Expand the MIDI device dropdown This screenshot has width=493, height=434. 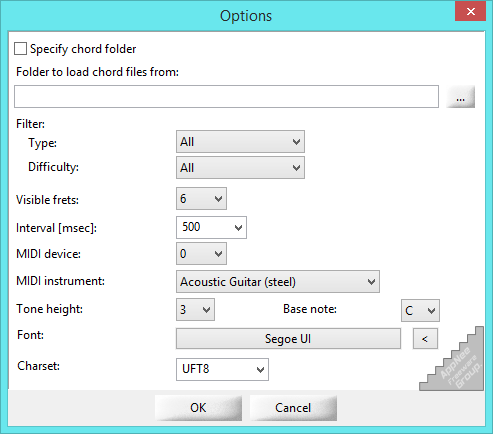pos(201,254)
